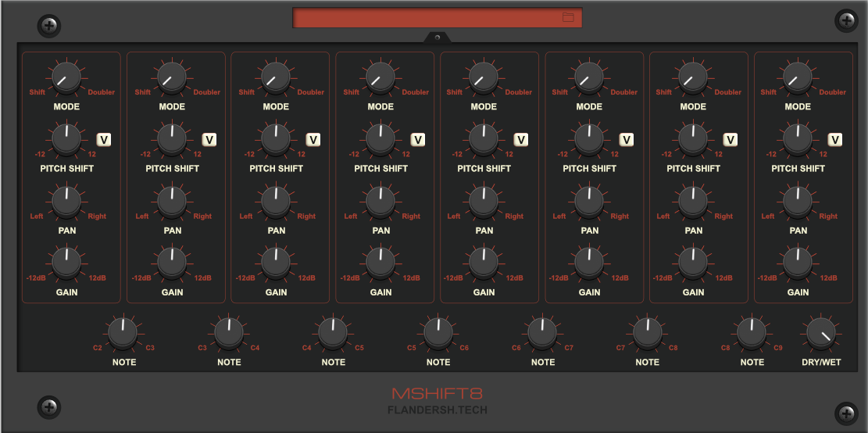Screen dimensions: 868x433
Task: Click the PAN knob in the eighth voice column
Action: tap(798, 202)
